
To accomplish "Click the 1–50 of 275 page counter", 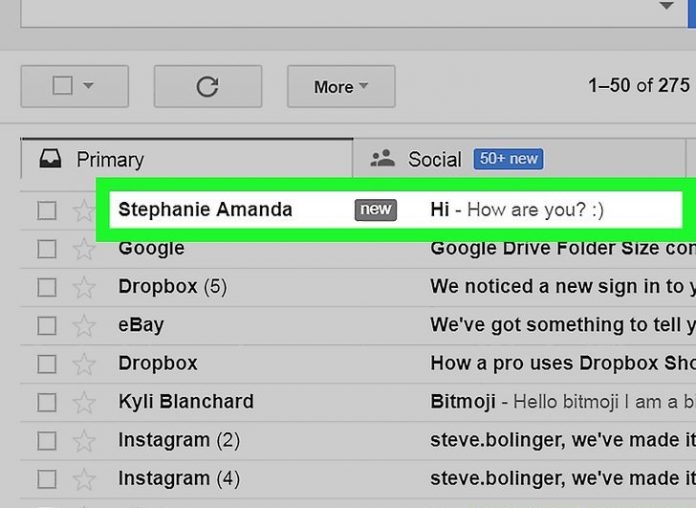I will pos(638,86).
